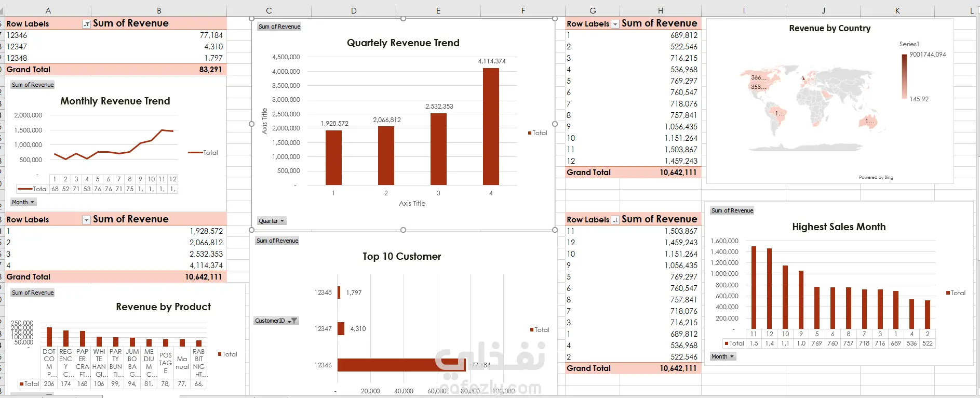This screenshot has width=980, height=398.
Task: Select column H header
Action: [x=660, y=10]
